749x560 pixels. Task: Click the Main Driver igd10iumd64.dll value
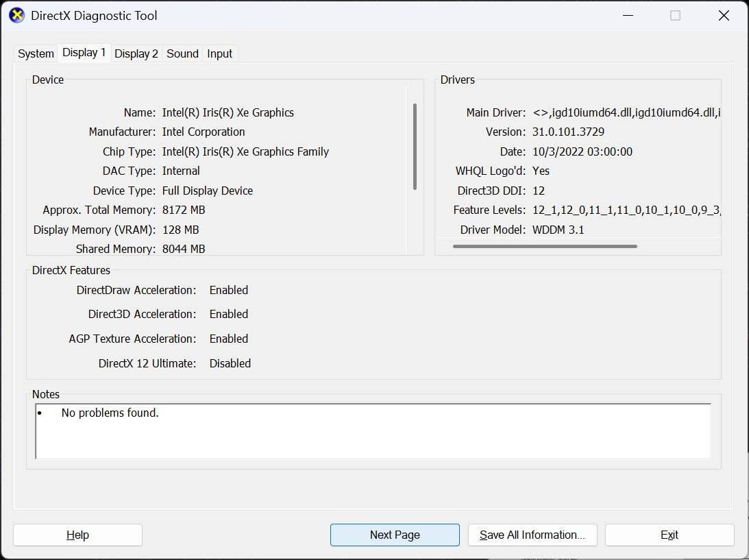click(626, 113)
